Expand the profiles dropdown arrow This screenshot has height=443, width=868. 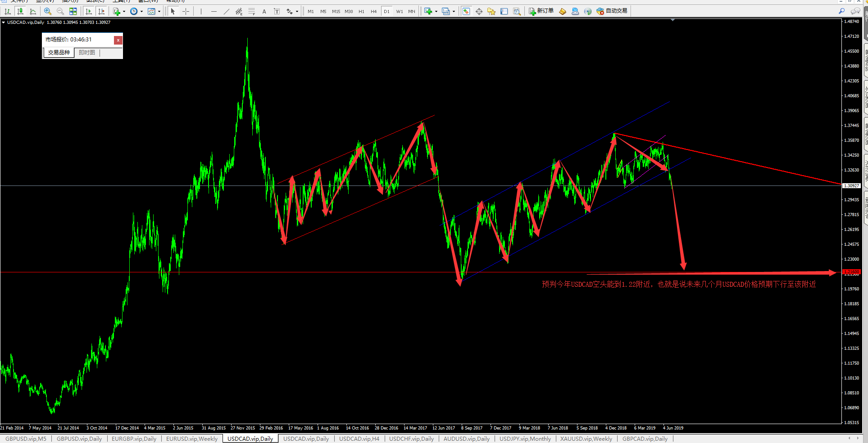click(454, 11)
